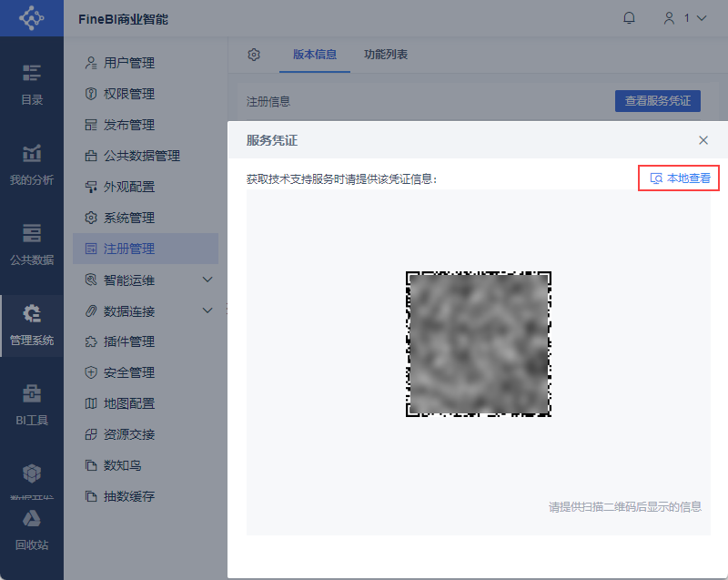Click the 本地查看 link
728x580 pixels.
coord(680,178)
